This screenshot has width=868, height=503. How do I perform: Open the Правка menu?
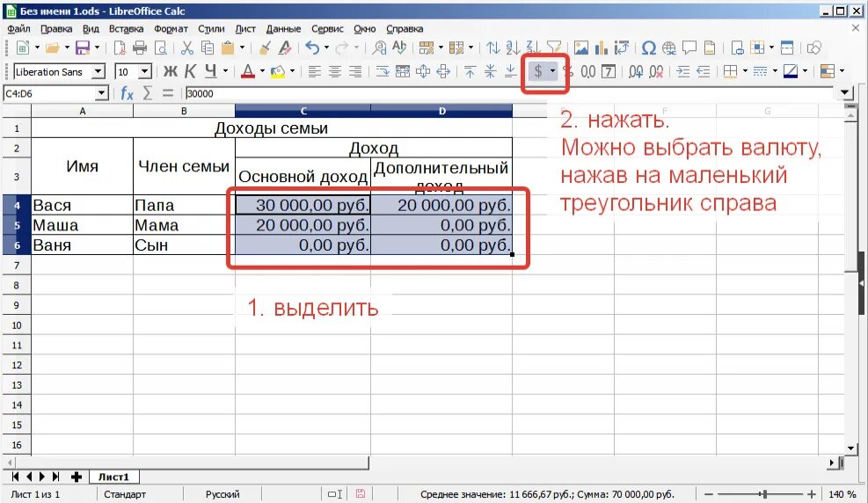click(56, 29)
